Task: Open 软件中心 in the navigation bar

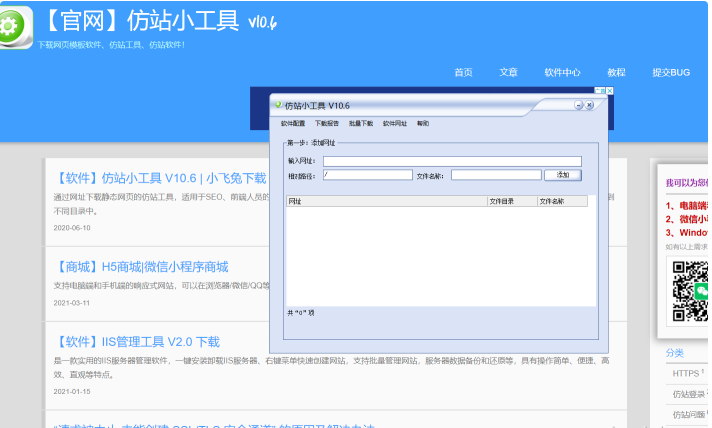Action: pyautogui.click(x=562, y=73)
